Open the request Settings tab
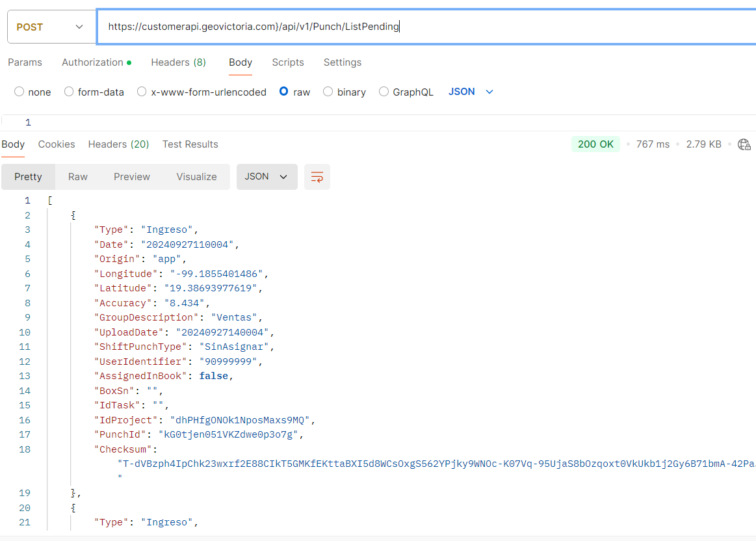The width and height of the screenshot is (756, 541). (343, 62)
